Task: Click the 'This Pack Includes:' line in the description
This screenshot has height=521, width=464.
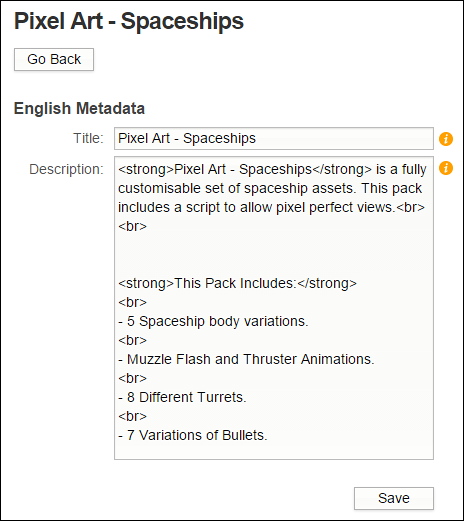Action: tap(237, 283)
